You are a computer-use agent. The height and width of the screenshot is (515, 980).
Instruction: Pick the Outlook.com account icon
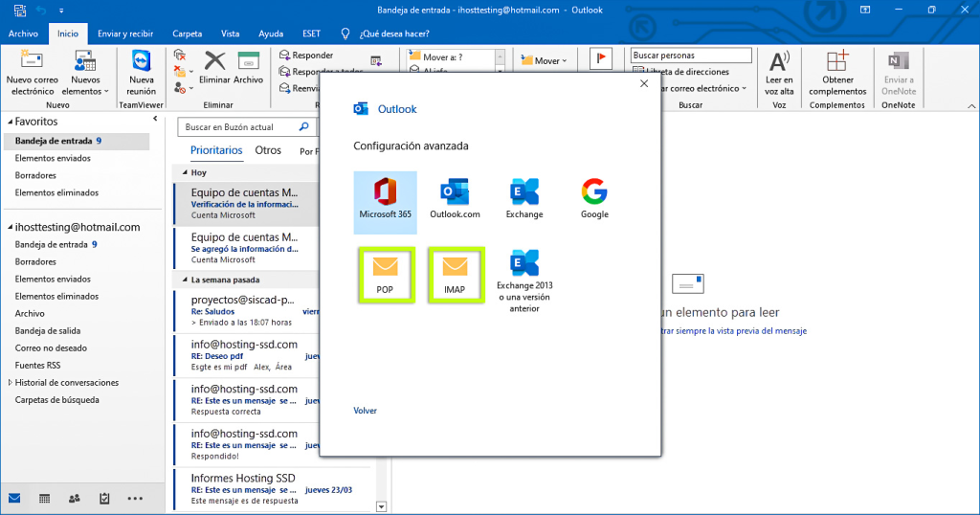(x=455, y=197)
